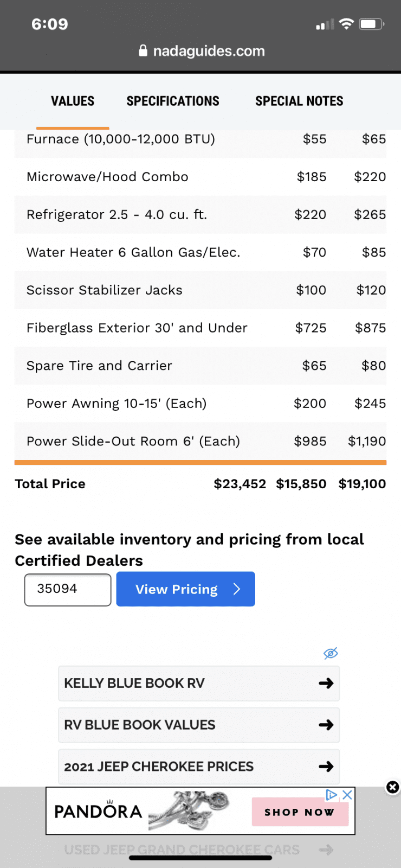Click the arrow beside 2021 Jeep Cherokee Prices
This screenshot has height=868, width=401.
[x=326, y=767]
